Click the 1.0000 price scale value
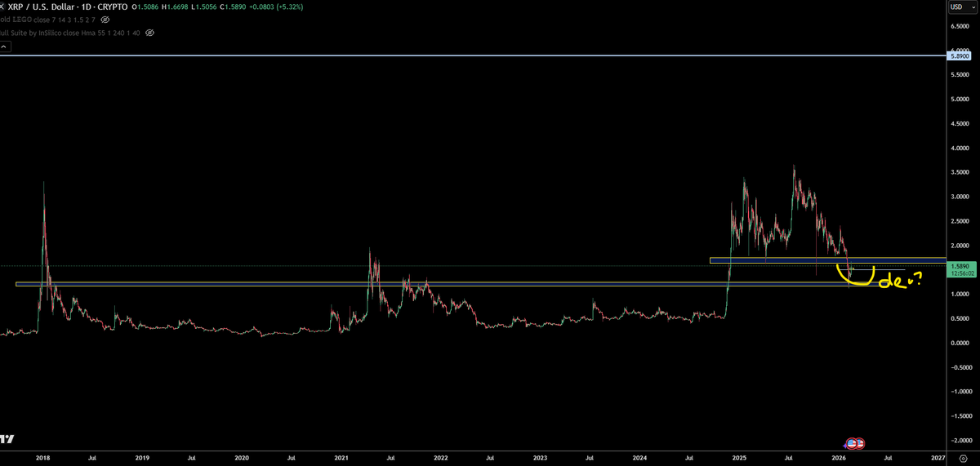This screenshot has width=980, height=466. (x=960, y=294)
